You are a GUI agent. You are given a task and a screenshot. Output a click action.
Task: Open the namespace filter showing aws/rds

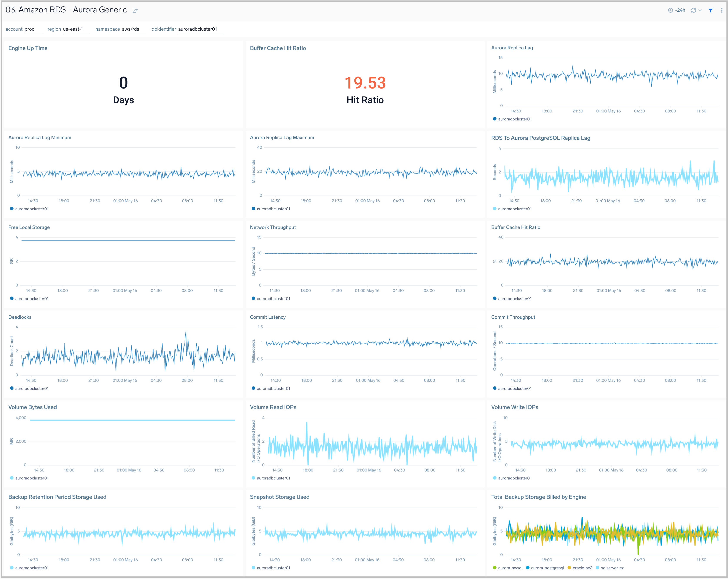pyautogui.click(x=131, y=29)
